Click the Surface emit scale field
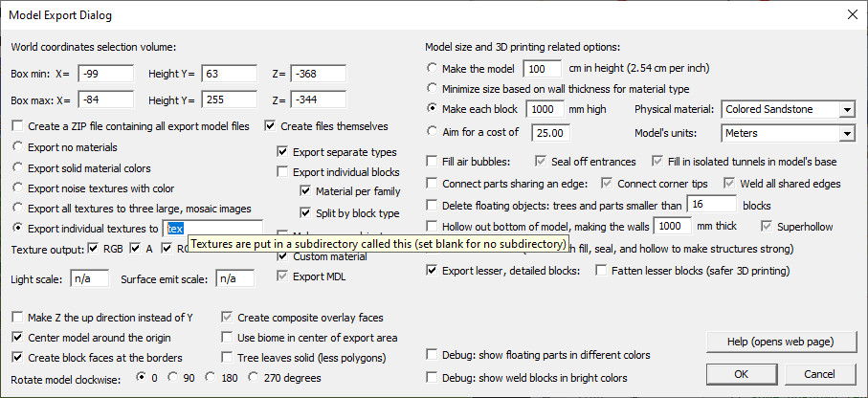The image size is (868, 398). (x=234, y=279)
